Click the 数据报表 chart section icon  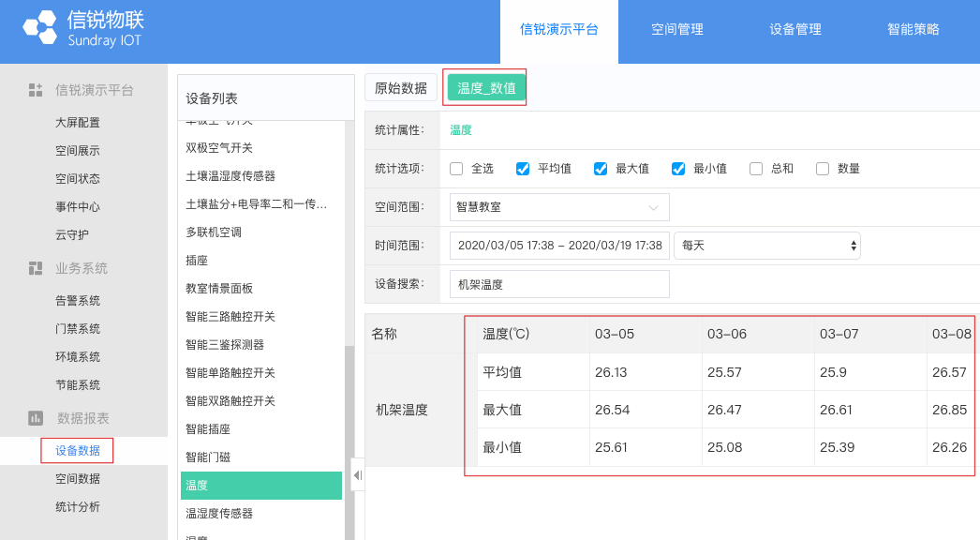pyautogui.click(x=36, y=418)
